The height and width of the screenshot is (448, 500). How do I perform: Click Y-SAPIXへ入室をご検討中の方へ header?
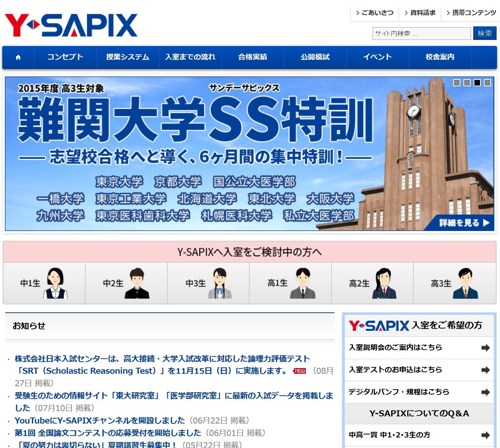[x=250, y=252]
